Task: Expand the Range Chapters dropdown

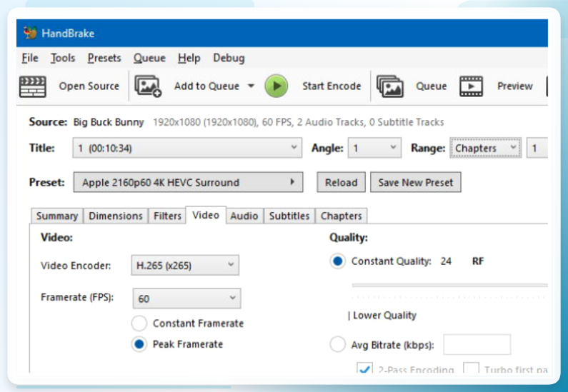Action: 485,148
